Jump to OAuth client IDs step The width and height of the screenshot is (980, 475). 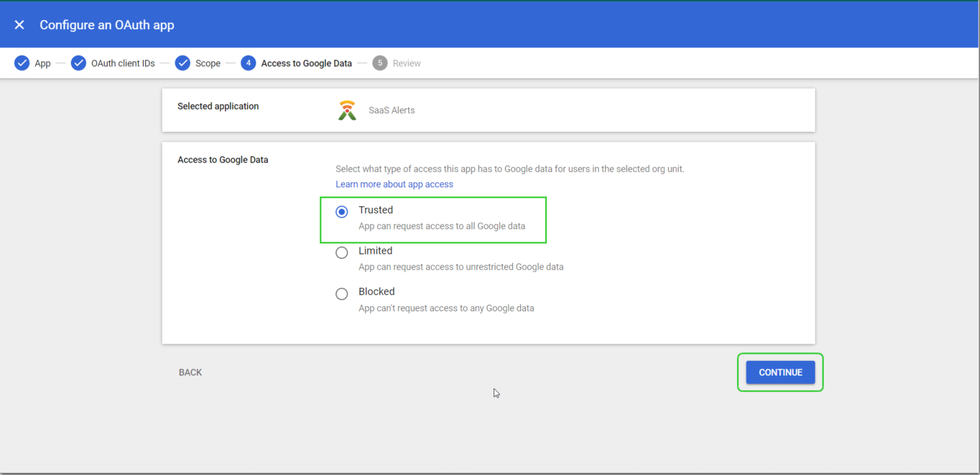pos(123,63)
